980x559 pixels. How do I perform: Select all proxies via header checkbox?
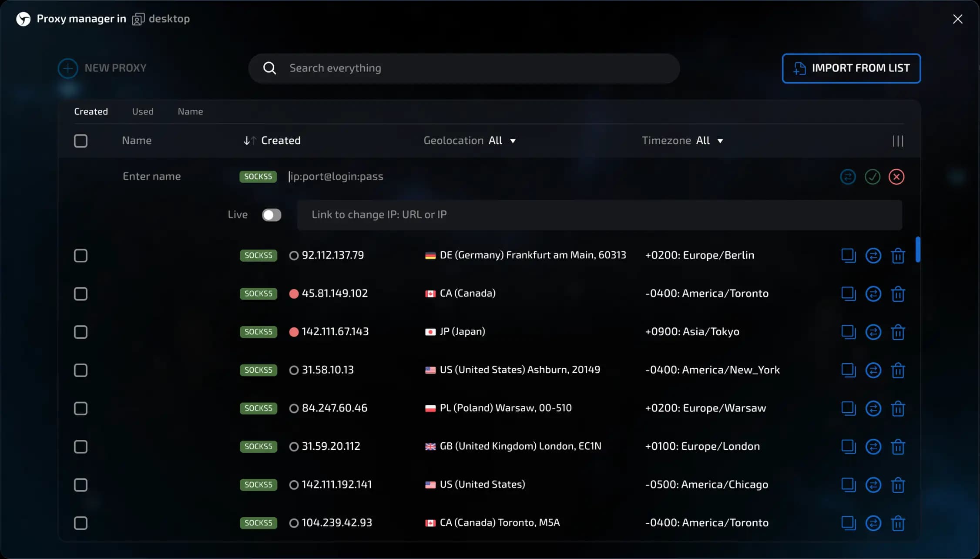(81, 141)
